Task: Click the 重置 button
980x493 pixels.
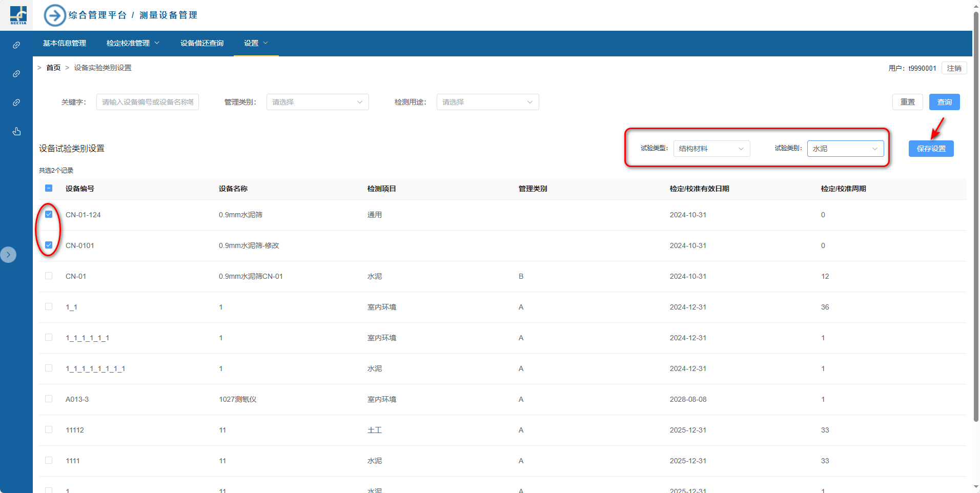Action: click(x=907, y=102)
